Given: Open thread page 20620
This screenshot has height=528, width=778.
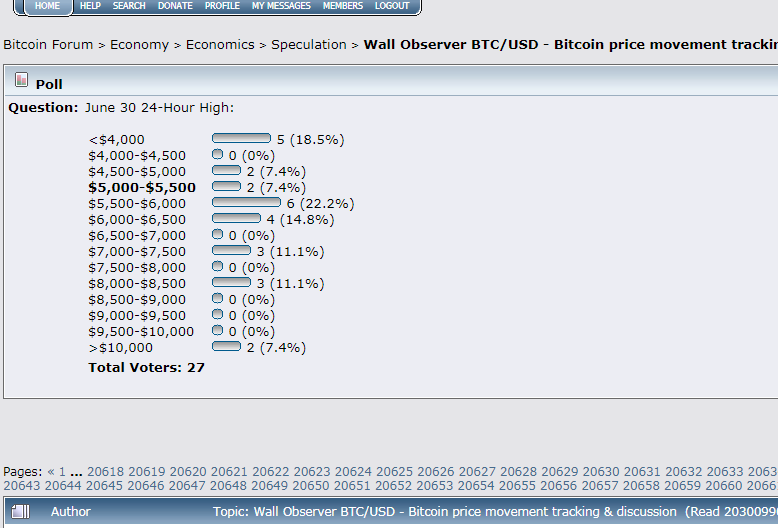Looking at the screenshot, I should (188, 471).
